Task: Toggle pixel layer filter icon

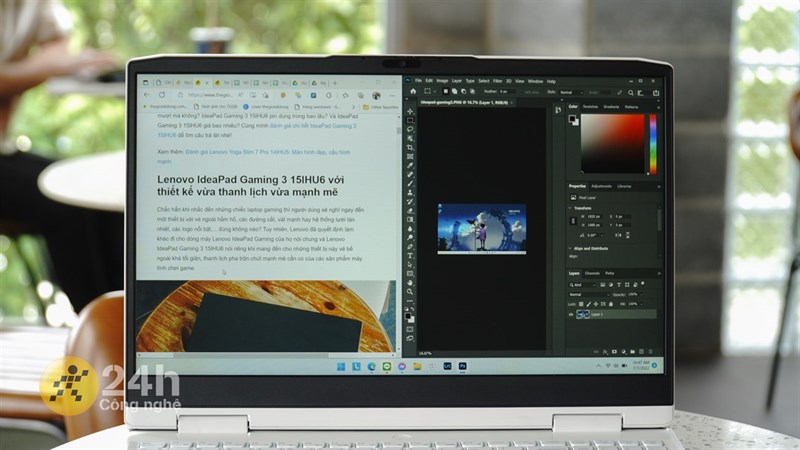Action: tap(603, 285)
